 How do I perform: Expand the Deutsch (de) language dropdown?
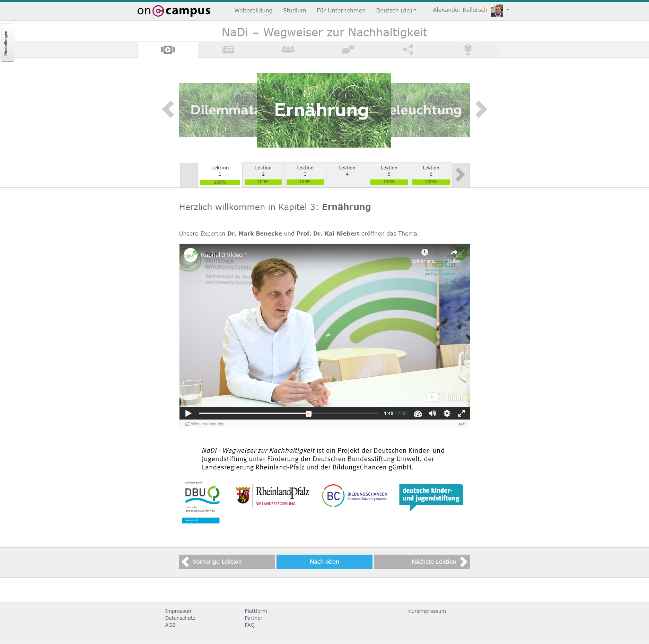tap(396, 10)
